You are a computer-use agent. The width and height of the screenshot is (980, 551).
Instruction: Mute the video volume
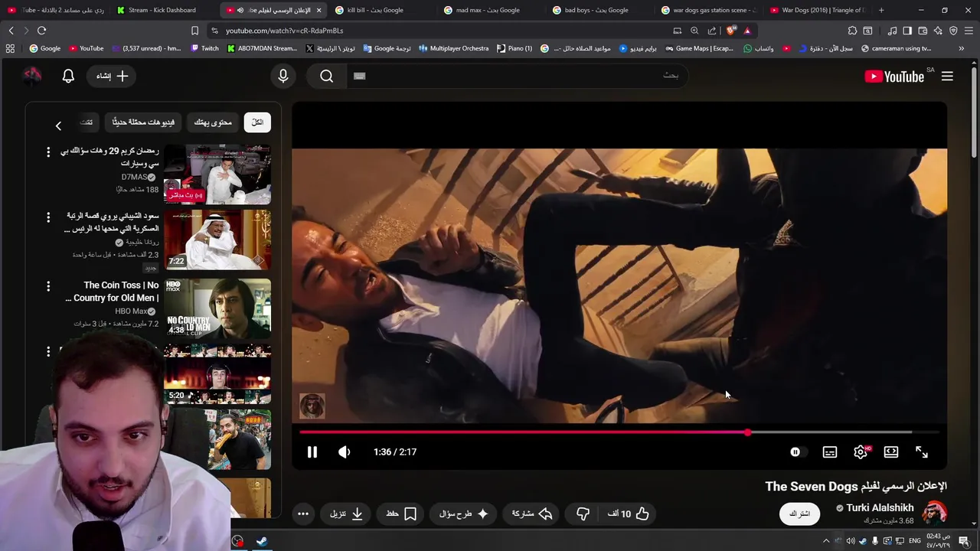pos(345,452)
